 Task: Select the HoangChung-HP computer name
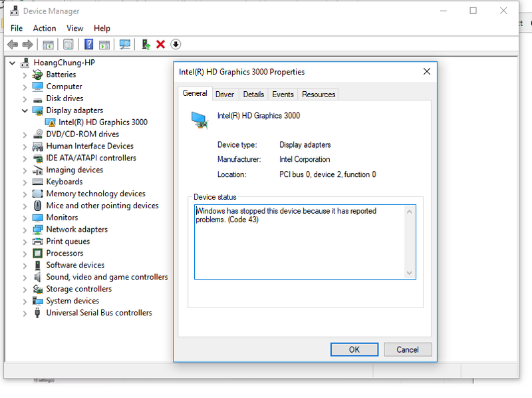point(64,63)
